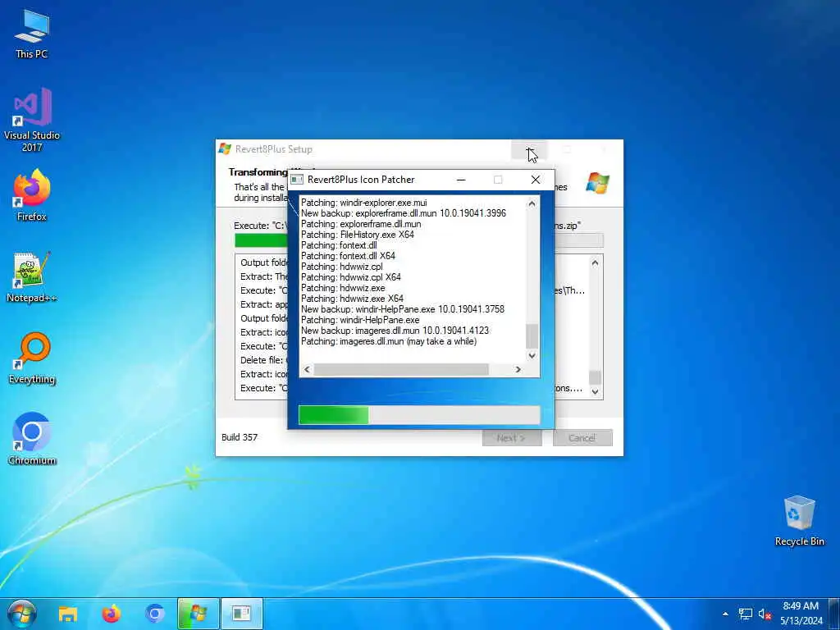Click the vertical scrollbar thumb in patcher log

click(x=532, y=336)
